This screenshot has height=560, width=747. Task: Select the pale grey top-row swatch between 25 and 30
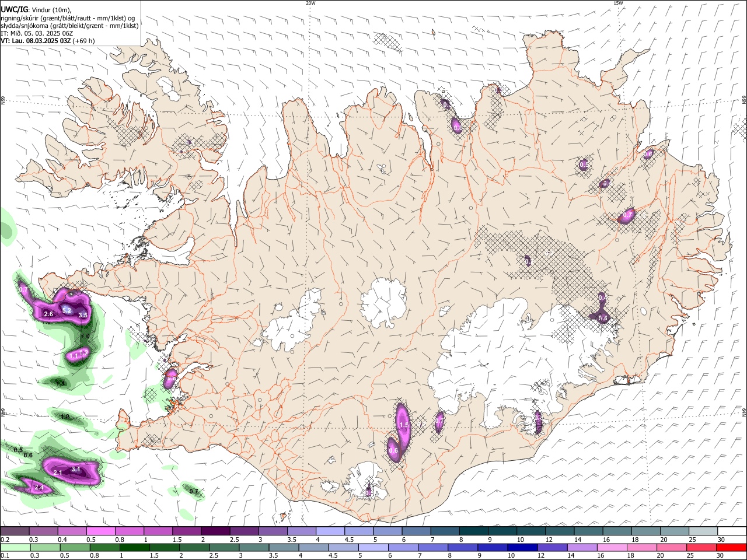(x=704, y=531)
